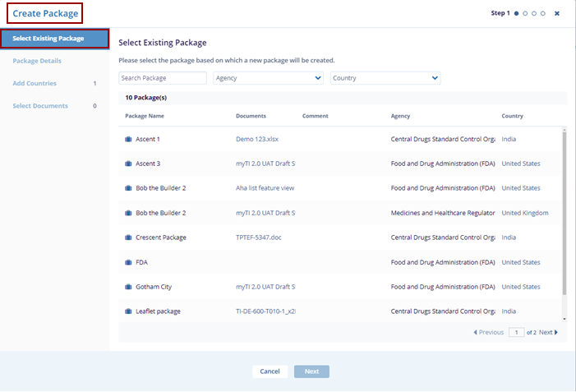
Task: Click the briefcase icon beside Ascent 1
Action: (128, 140)
